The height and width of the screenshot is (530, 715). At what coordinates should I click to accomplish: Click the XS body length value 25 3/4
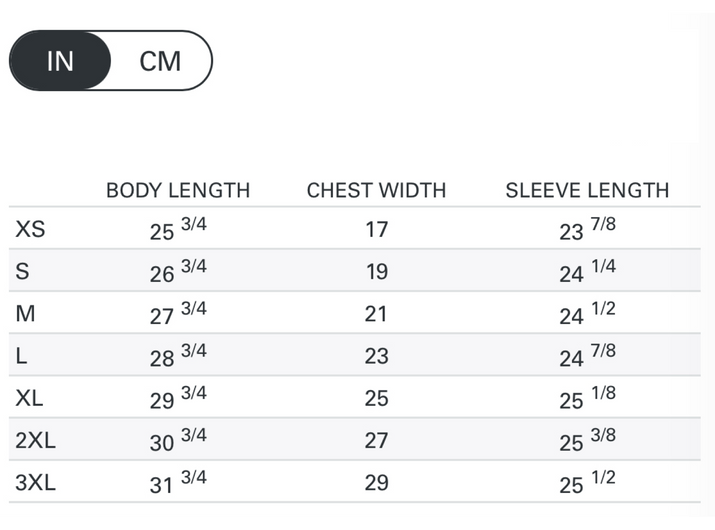pyautogui.click(x=178, y=229)
